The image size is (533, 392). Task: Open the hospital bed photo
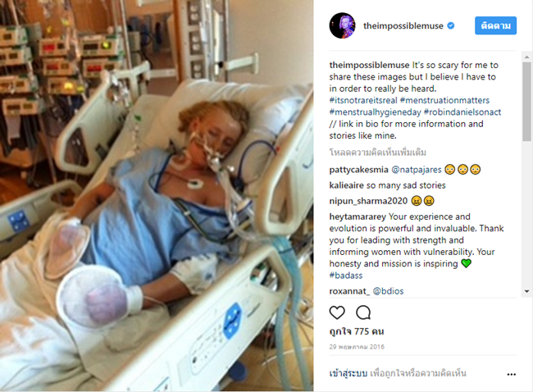click(157, 196)
